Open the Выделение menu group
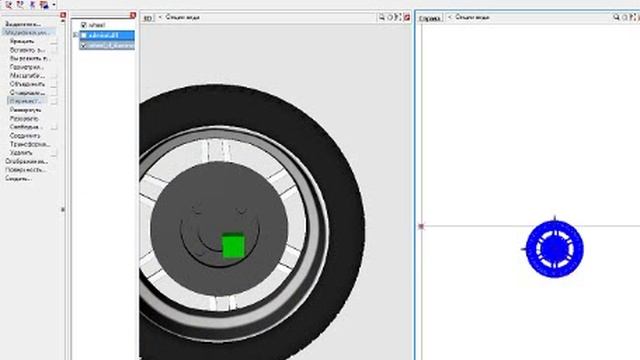640x360 pixels. coord(23,24)
